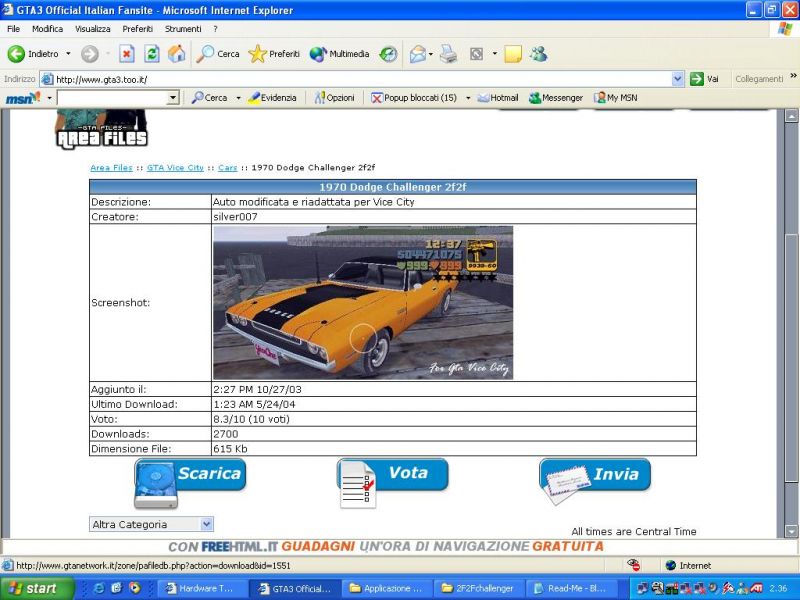Follow the Area Files breadcrumb link
The image size is (800, 600).
click(111, 167)
